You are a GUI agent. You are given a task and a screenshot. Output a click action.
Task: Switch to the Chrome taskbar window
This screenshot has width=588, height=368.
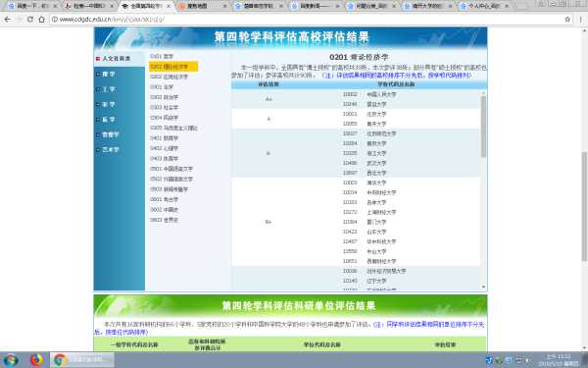click(82, 360)
